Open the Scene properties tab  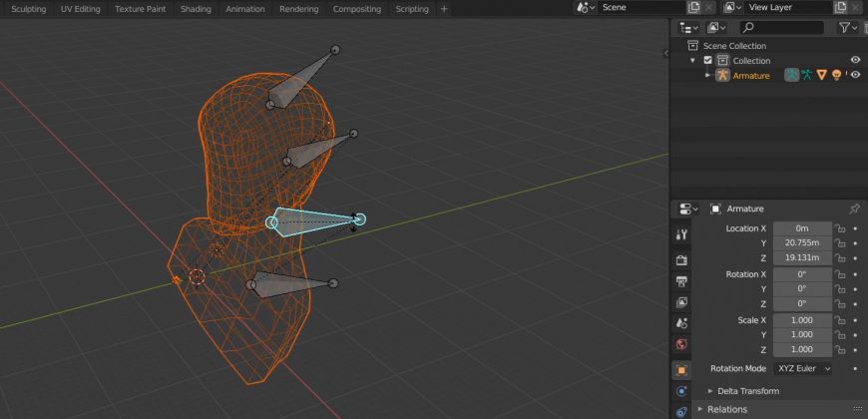click(681, 323)
